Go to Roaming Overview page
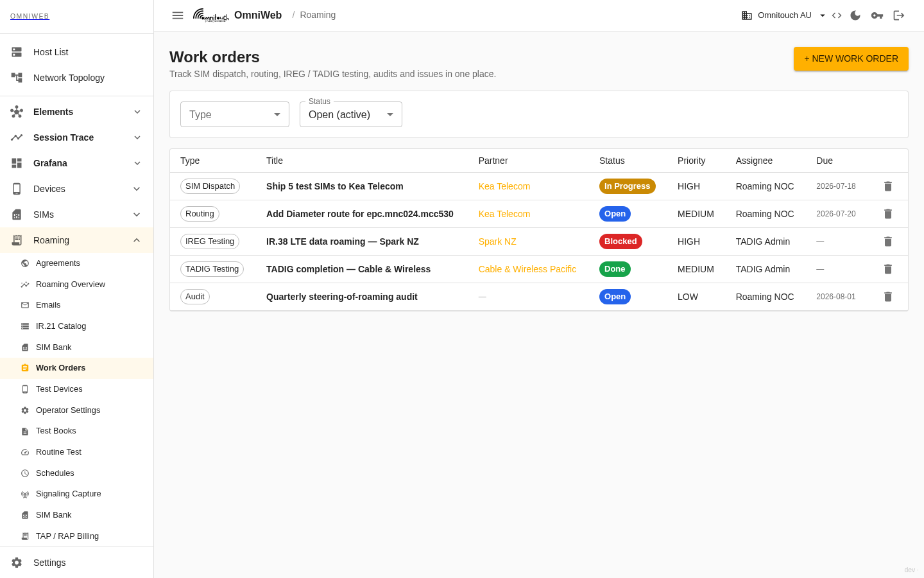The width and height of the screenshot is (924, 578). click(77, 285)
